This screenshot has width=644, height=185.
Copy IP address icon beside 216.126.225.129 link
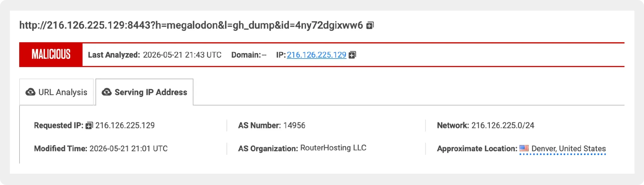(352, 55)
